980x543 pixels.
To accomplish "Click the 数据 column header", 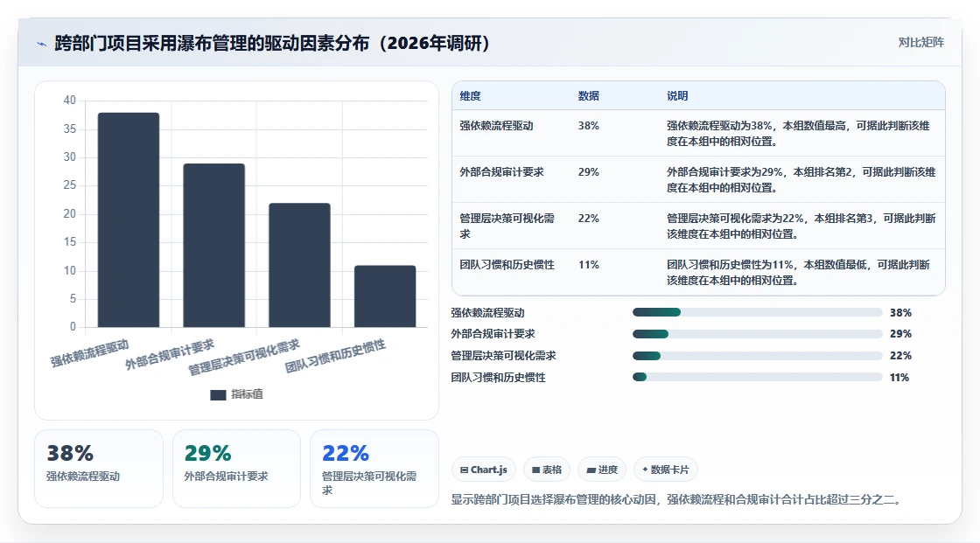I will 588,96.
